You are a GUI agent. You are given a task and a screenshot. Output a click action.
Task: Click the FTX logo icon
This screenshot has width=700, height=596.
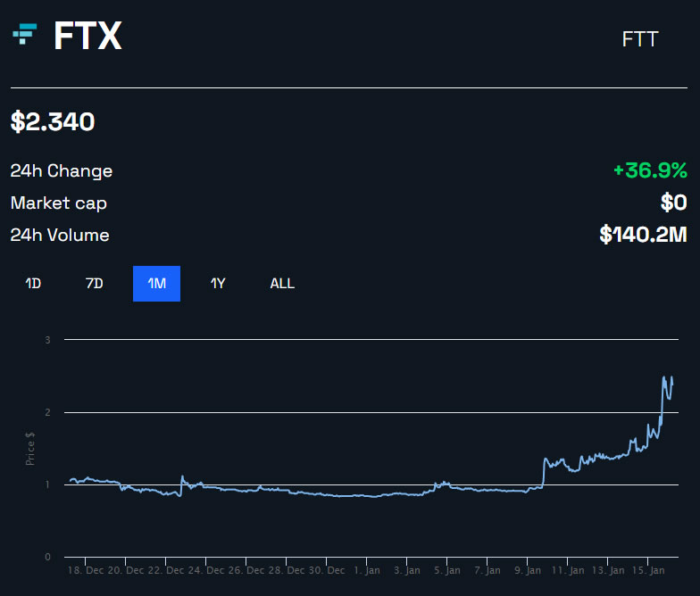click(x=24, y=35)
